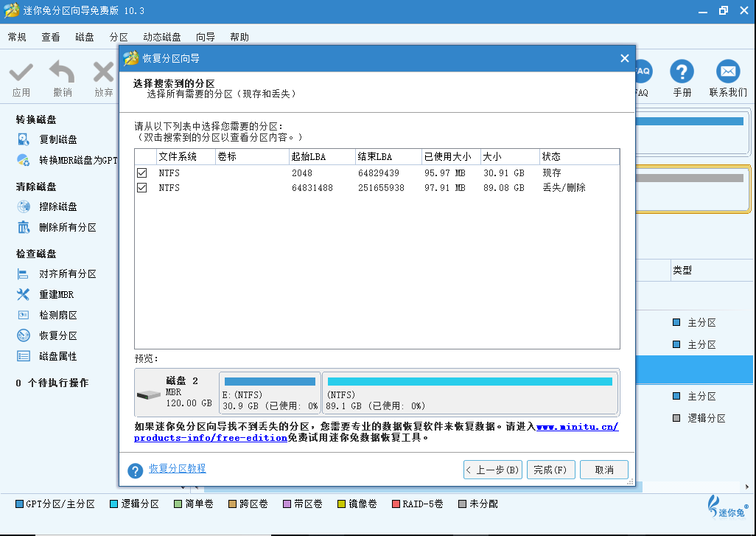Close the 恢复分区向导 wizard dialog
Image resolution: width=756 pixels, height=536 pixels.
625,58
